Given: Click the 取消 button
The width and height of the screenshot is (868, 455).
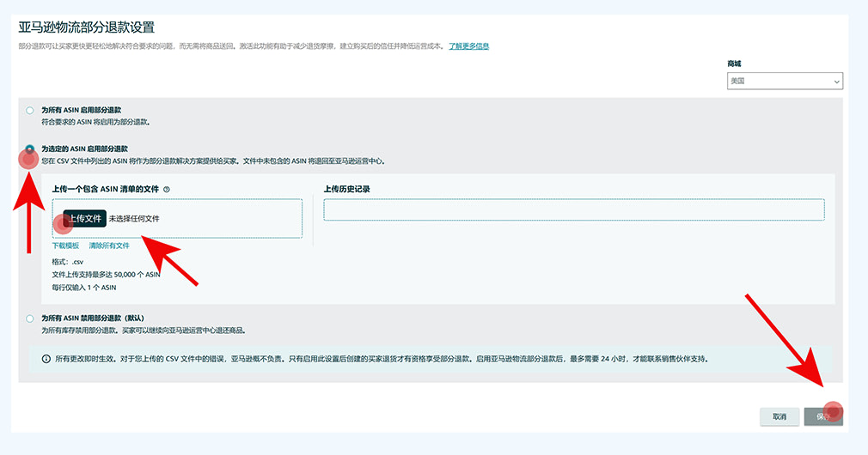Looking at the screenshot, I should click(779, 416).
